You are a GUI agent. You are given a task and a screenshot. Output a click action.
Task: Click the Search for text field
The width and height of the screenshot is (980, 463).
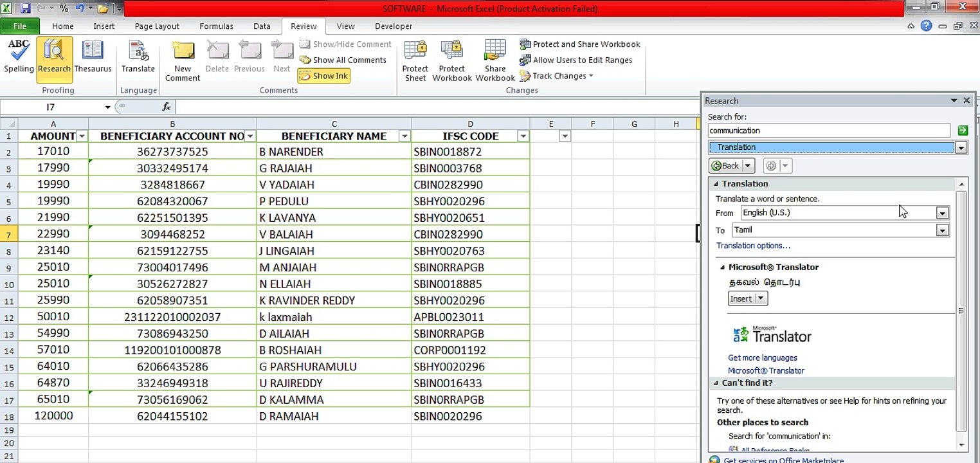point(829,131)
